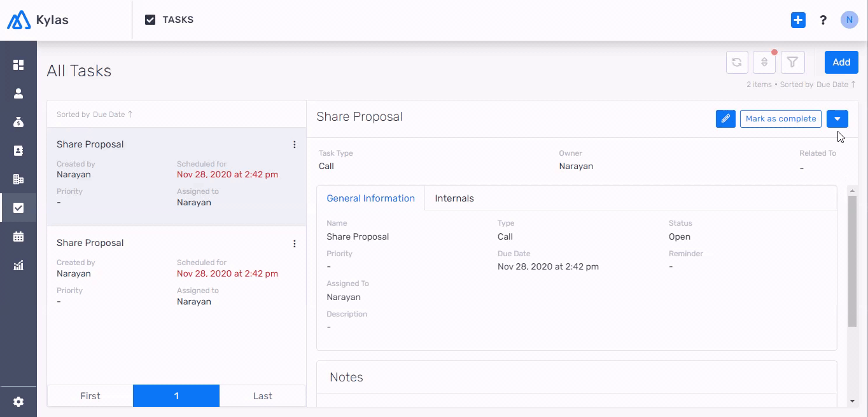Image resolution: width=868 pixels, height=417 pixels.
Task: Open the settings gear in sidebar
Action: coord(18,402)
